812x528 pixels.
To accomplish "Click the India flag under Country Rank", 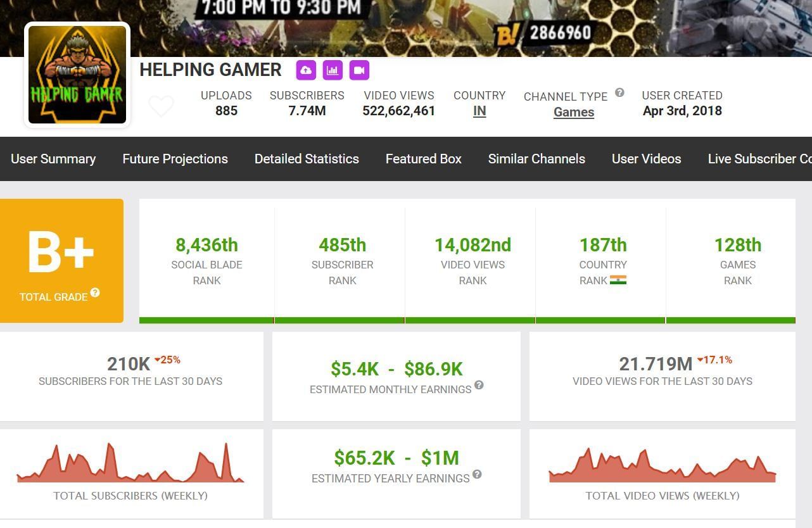I will (x=618, y=280).
